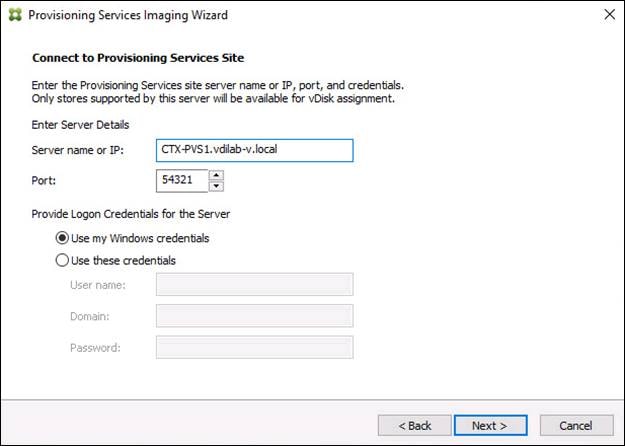The height and width of the screenshot is (446, 625).
Task: Increase the port with the up arrow
Action: (x=217, y=175)
